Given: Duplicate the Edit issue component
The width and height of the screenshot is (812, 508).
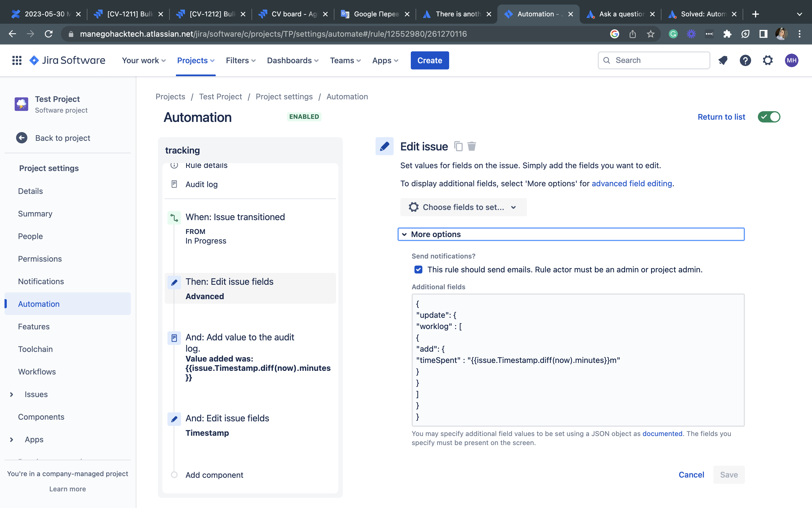Looking at the screenshot, I should [458, 146].
